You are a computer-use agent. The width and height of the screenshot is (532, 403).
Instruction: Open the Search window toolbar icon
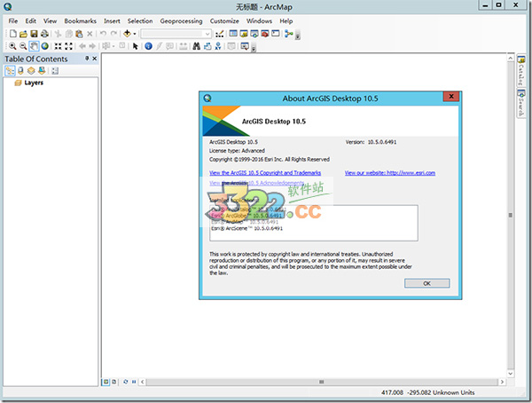click(x=254, y=34)
